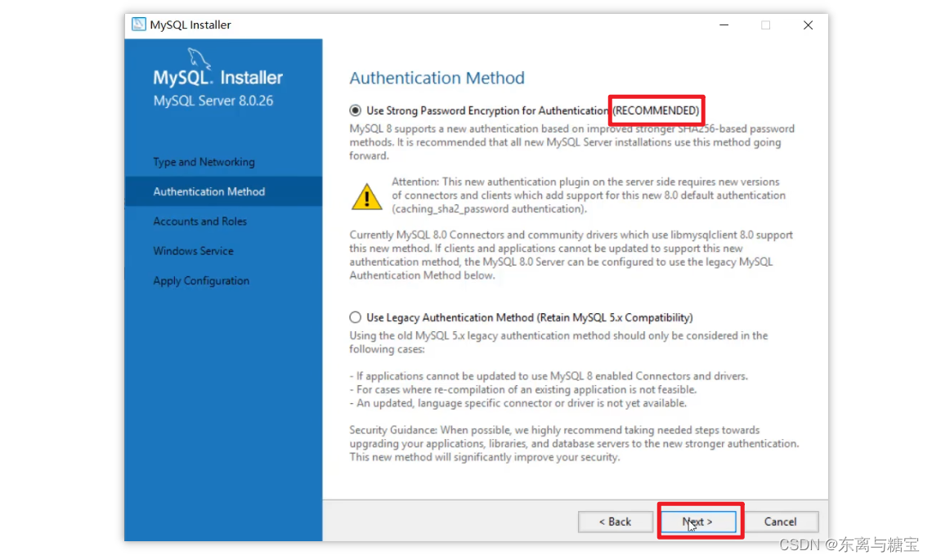The image size is (932, 560).
Task: Open Apply Configuration step in sidebar
Action: pos(201,280)
